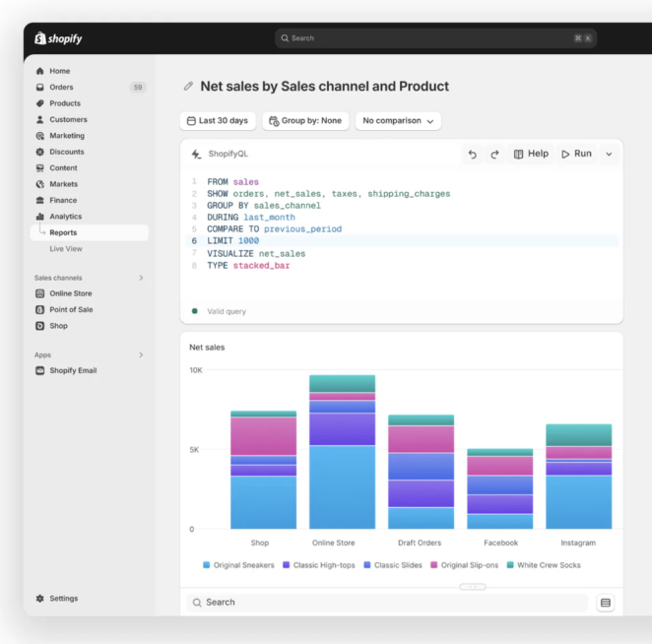Screen dimensions: 652x644
Task: Click the table columns view icon
Action: click(x=606, y=603)
